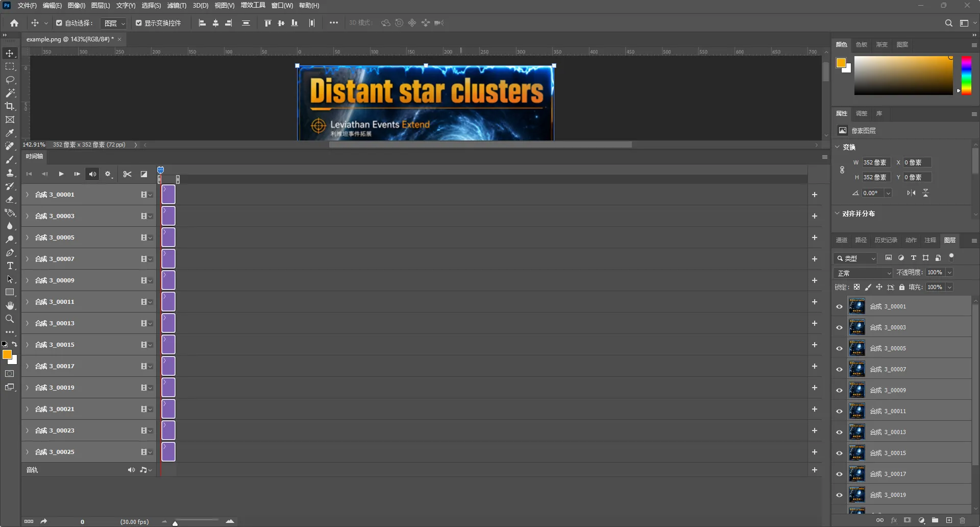Uncheck 显示变换控件 checkbox
The width and height of the screenshot is (980, 527).
pos(138,23)
